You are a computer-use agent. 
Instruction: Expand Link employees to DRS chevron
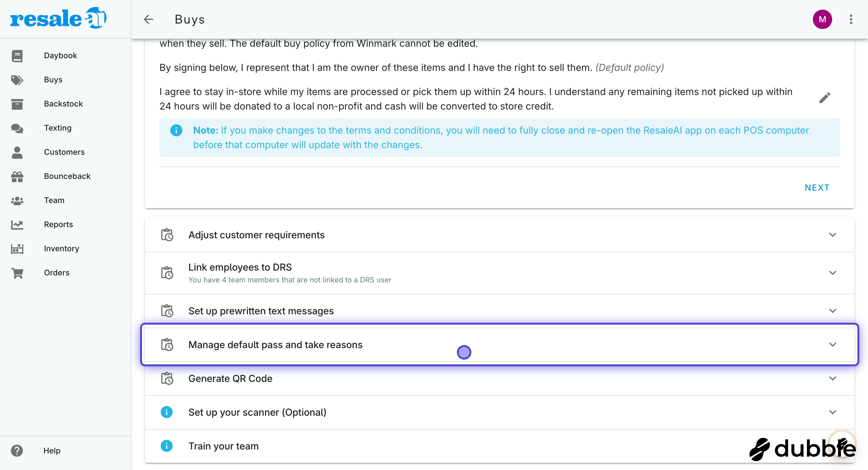[x=833, y=273]
